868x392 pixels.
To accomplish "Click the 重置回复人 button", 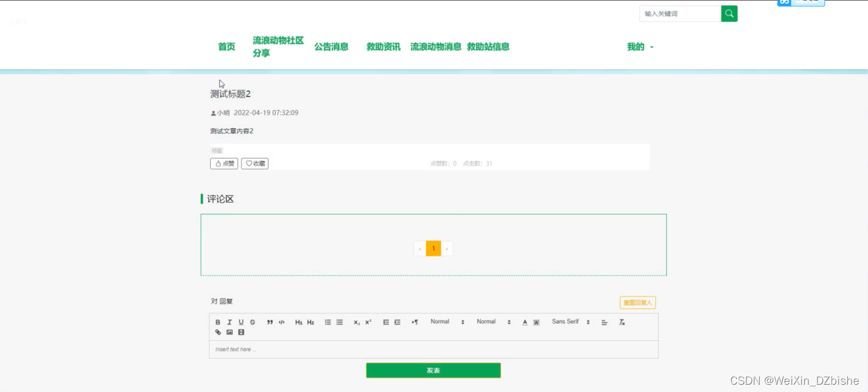I will tap(638, 303).
